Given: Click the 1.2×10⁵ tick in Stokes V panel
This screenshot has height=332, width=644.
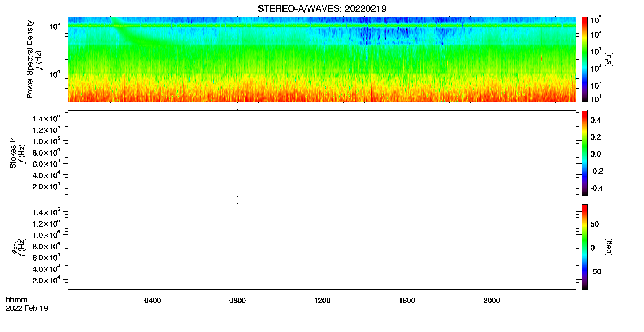Looking at the screenshot, I should [46, 130].
